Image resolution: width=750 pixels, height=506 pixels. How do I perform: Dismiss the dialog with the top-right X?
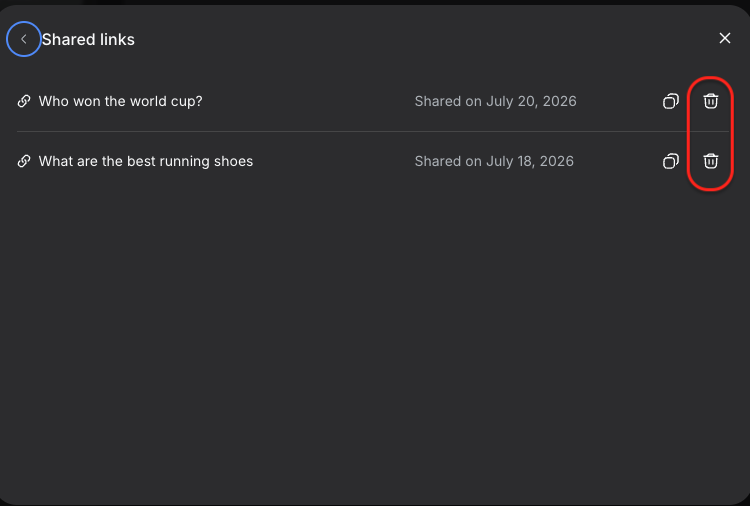tap(725, 38)
